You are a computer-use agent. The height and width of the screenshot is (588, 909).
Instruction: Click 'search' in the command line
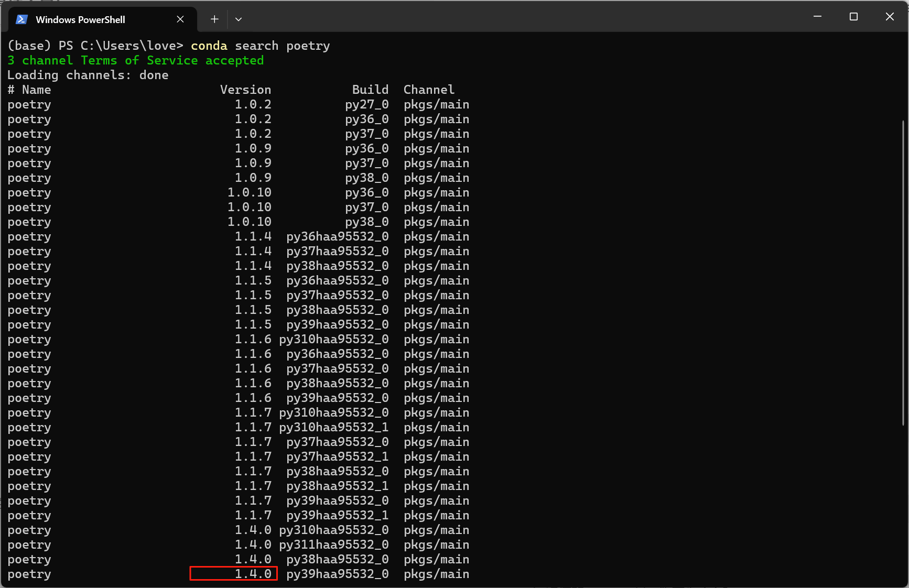pyautogui.click(x=257, y=46)
